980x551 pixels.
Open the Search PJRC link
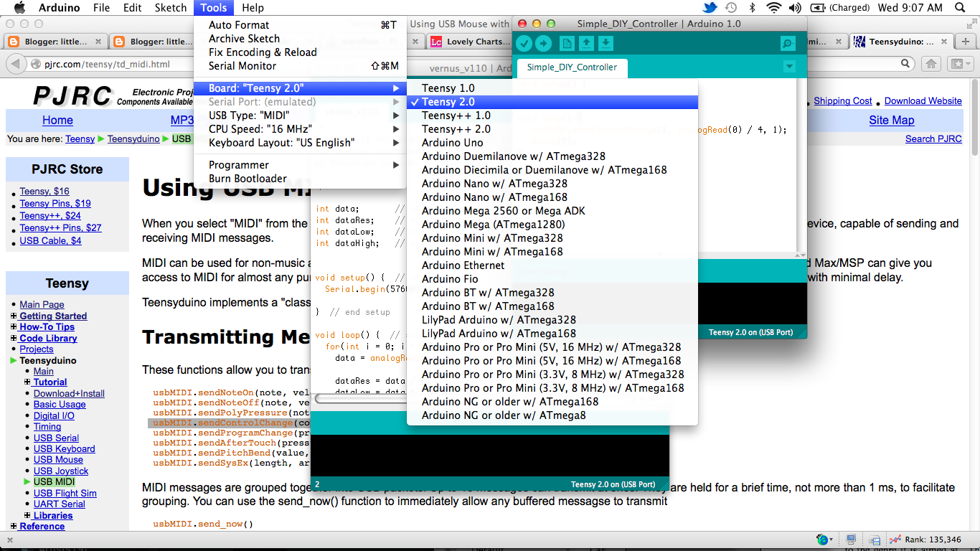tap(933, 139)
